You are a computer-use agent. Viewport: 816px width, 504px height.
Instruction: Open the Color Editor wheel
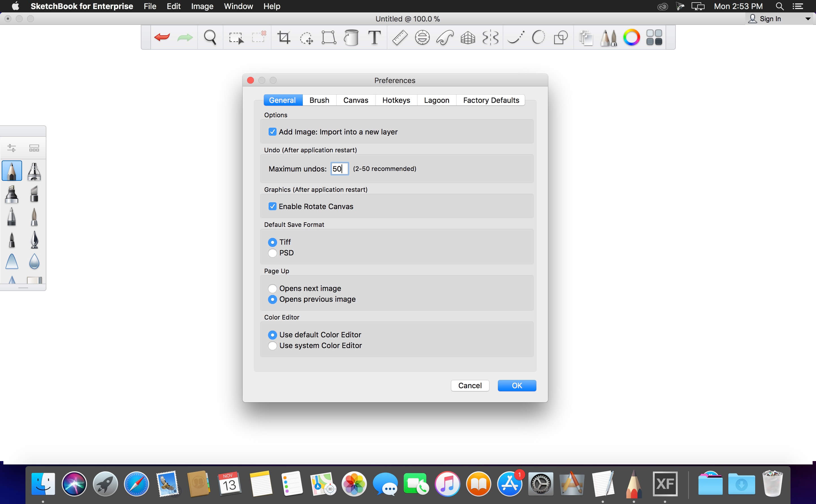pyautogui.click(x=631, y=37)
